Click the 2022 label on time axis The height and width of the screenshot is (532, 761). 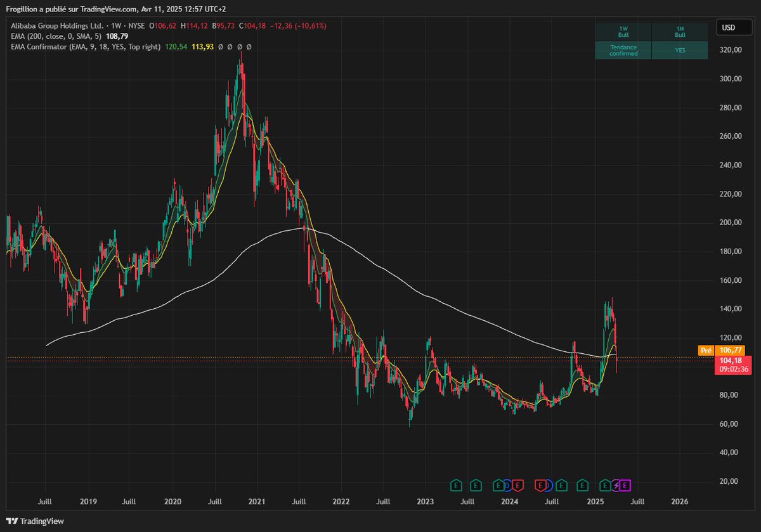341,502
